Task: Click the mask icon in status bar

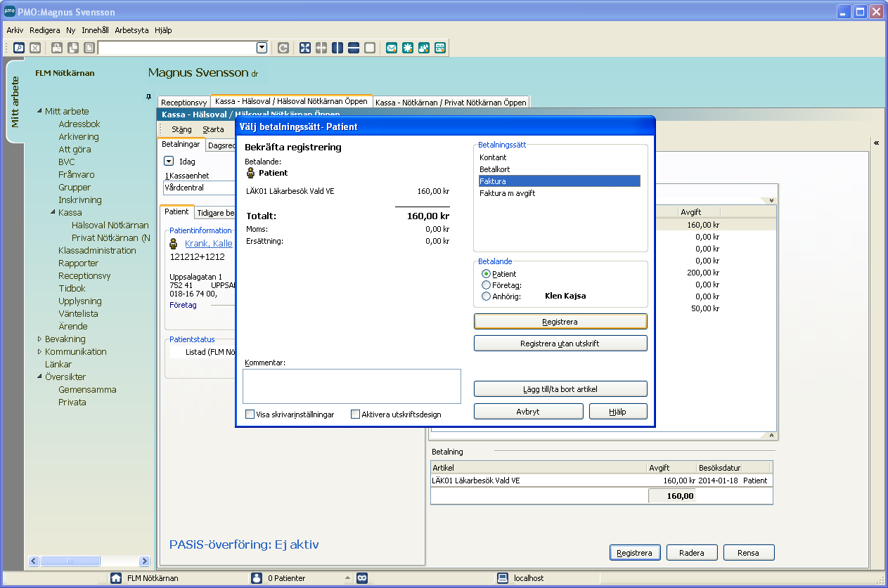Action: 362,578
